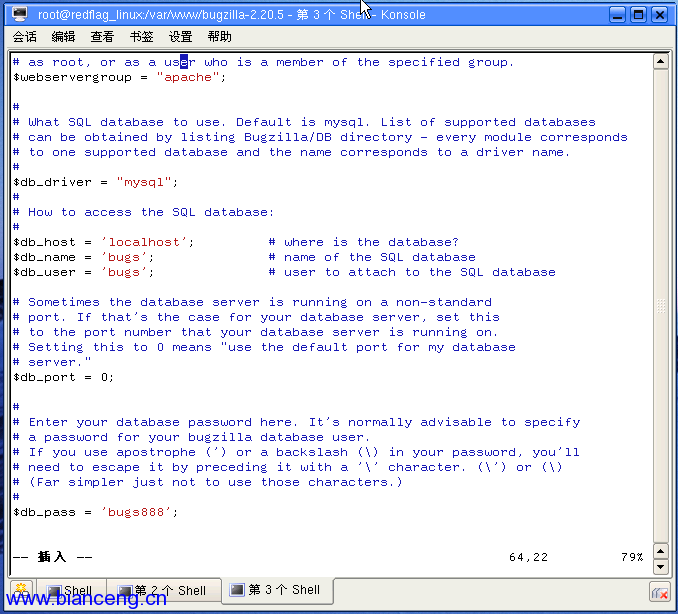Minimize the Konsole window
This screenshot has width=678, height=614.
coord(617,15)
